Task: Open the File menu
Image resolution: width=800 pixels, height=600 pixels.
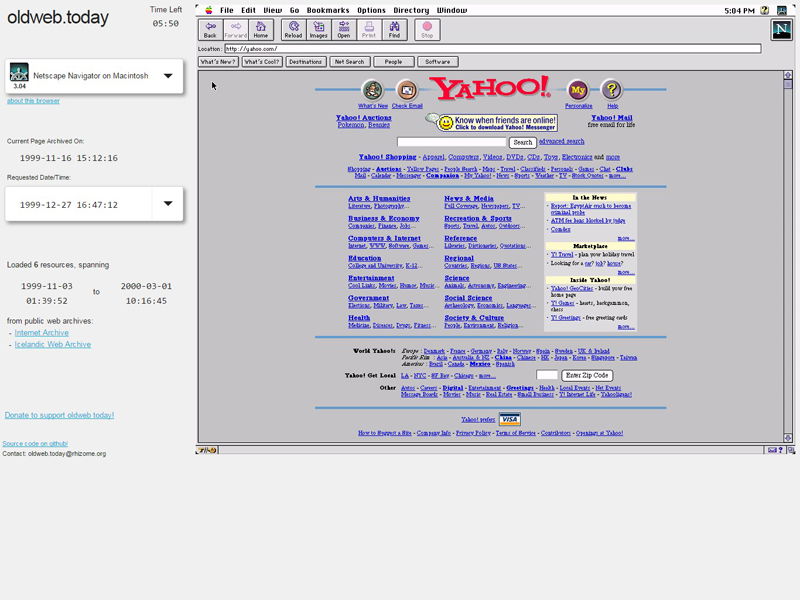Action: pos(227,10)
